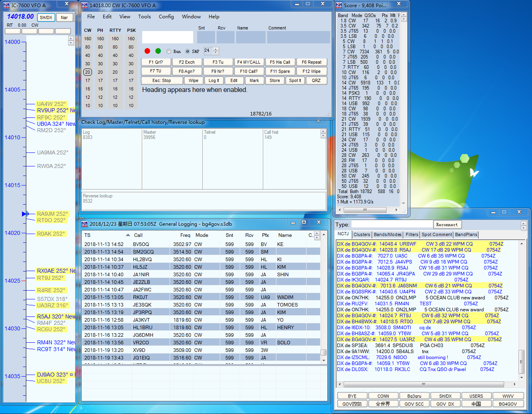Click the down arrow beside Telnet Type field

524,227
